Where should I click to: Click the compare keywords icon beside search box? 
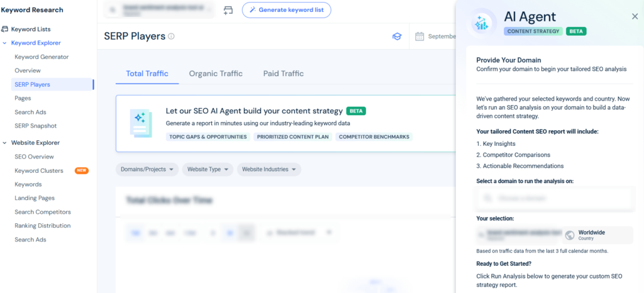click(x=228, y=10)
